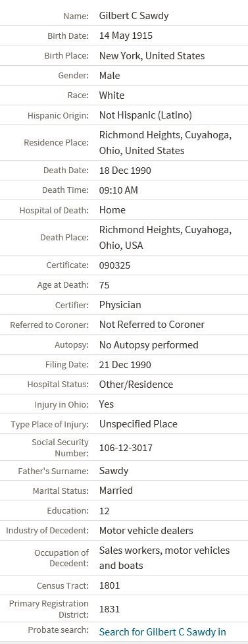Select the Occupation of Decedent value text

pyautogui.click(x=164, y=558)
